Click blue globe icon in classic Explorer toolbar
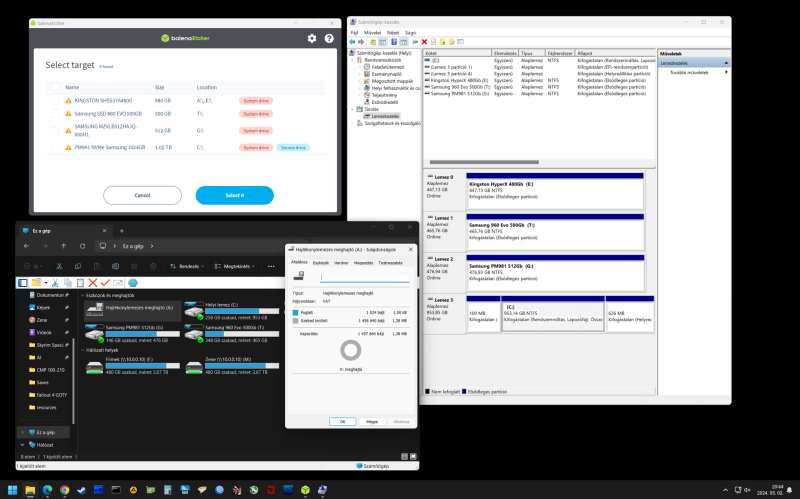 coord(133,283)
